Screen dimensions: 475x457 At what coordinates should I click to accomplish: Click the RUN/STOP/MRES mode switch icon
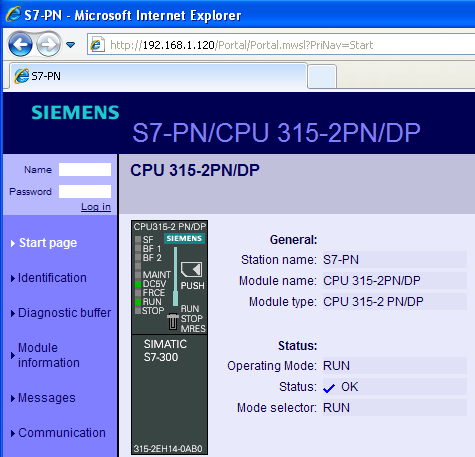pos(172,321)
